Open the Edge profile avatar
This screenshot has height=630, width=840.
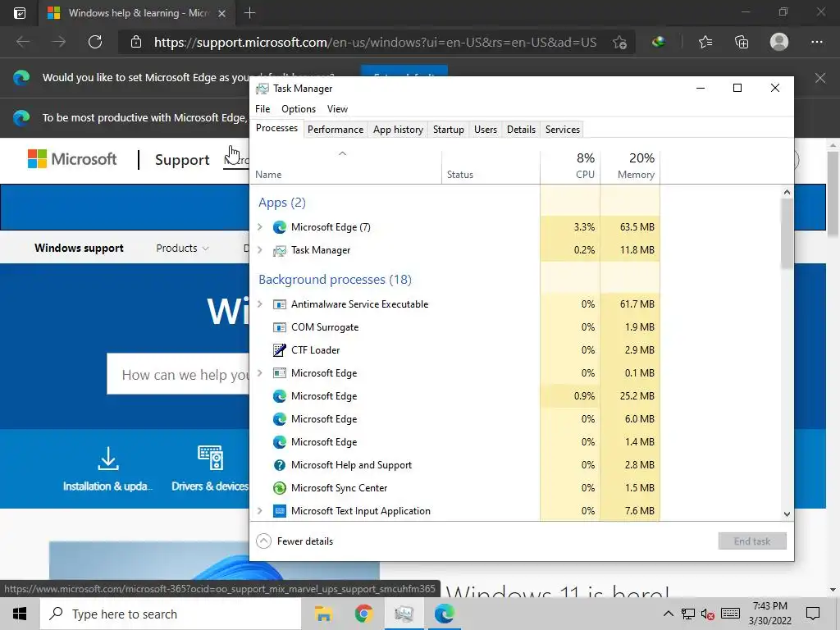coord(779,42)
